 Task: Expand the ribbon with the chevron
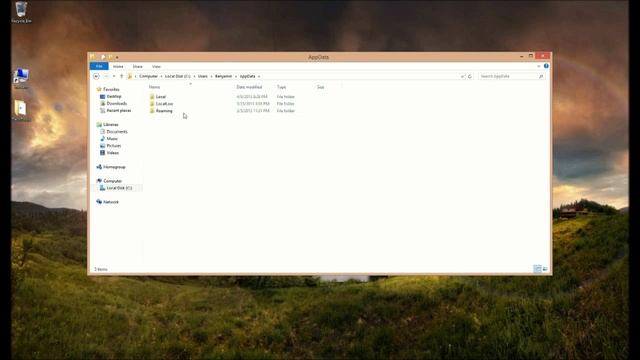point(539,66)
